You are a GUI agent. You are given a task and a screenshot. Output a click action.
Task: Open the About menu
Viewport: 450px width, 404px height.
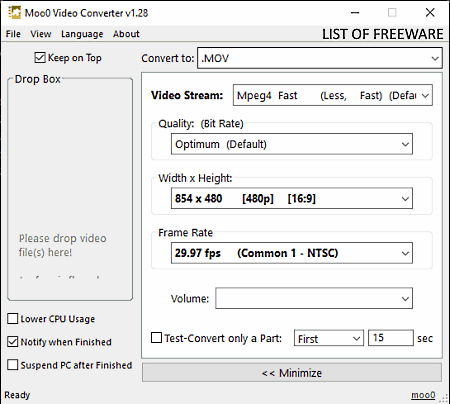click(126, 34)
